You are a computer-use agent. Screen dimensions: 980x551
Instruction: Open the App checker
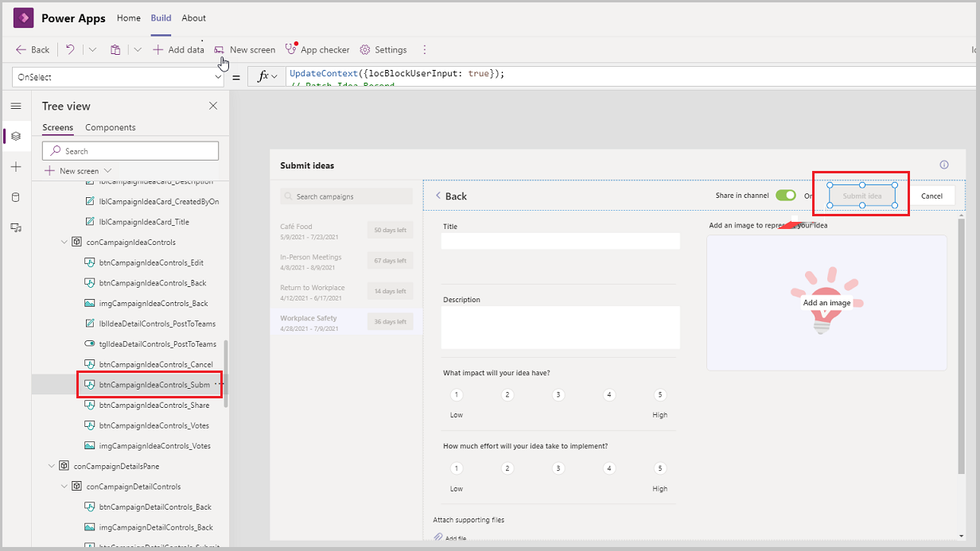point(317,49)
